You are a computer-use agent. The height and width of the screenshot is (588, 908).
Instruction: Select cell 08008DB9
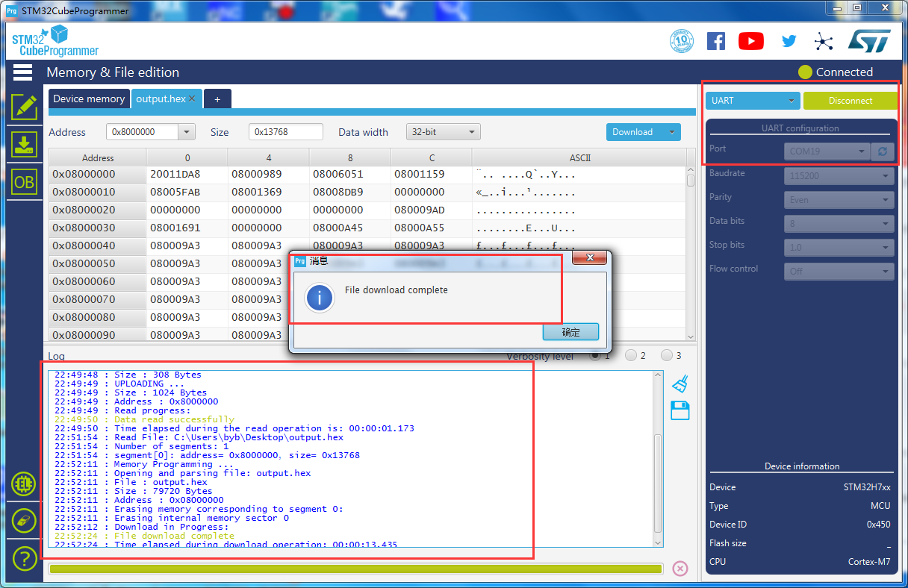click(349, 193)
